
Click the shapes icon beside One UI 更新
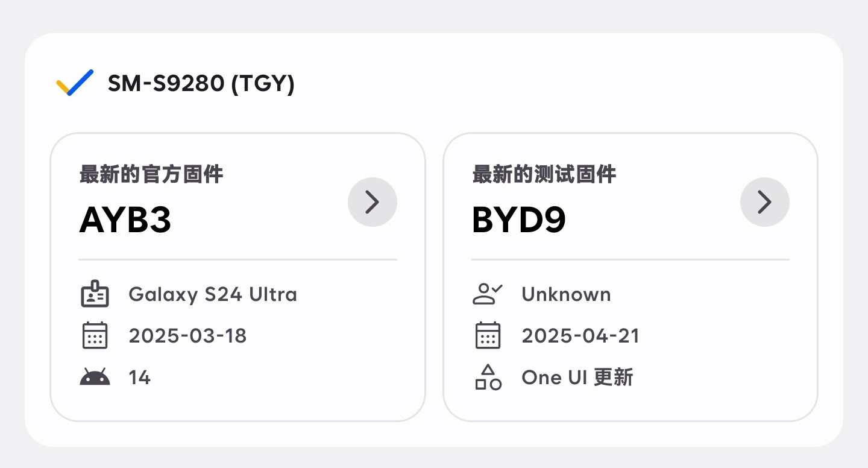tap(488, 377)
